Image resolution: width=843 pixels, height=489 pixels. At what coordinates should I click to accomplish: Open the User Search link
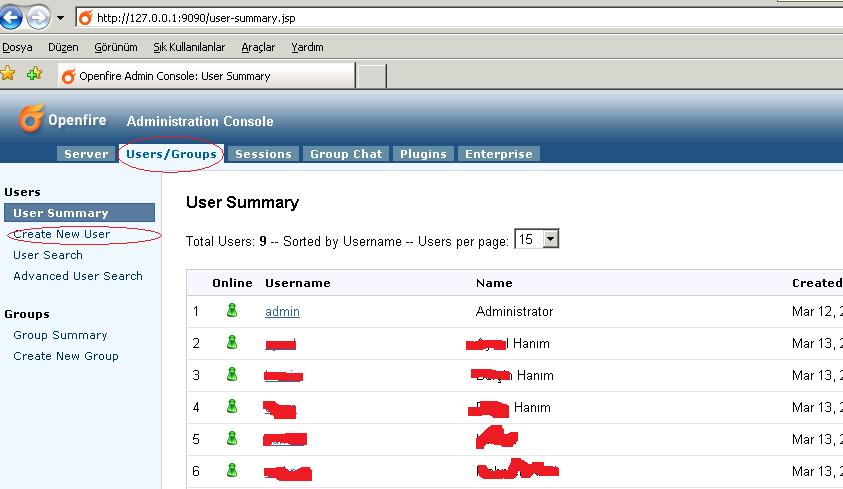pyautogui.click(x=48, y=255)
